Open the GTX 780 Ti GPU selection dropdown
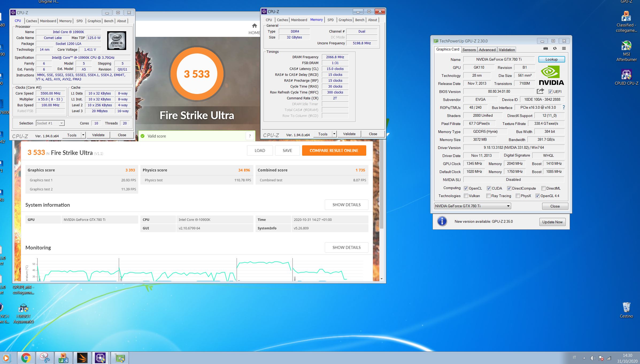Viewport: 640px width, 364px height. 472,206
